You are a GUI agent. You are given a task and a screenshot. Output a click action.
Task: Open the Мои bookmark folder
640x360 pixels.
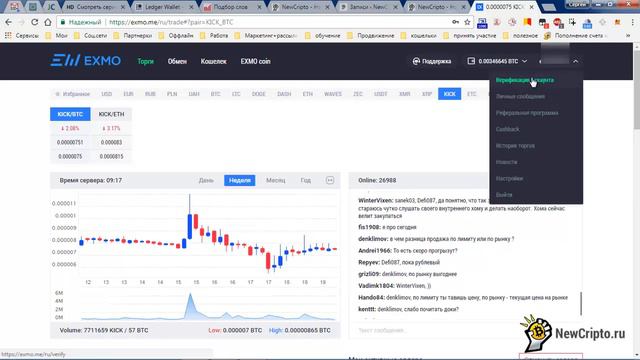click(x=57, y=36)
